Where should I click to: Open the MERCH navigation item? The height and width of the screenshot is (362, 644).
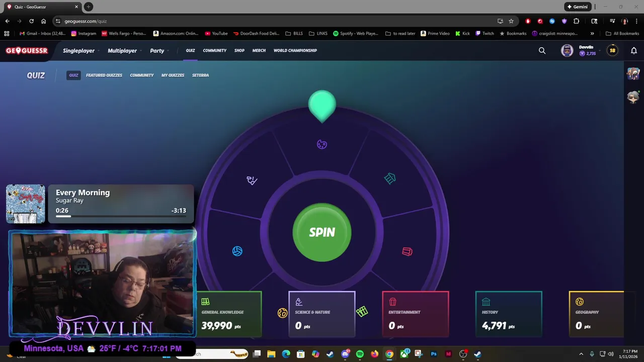click(259, 51)
